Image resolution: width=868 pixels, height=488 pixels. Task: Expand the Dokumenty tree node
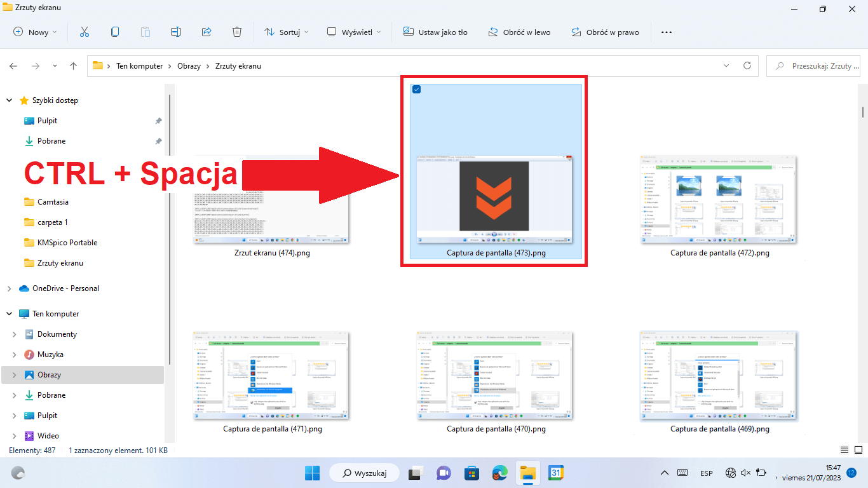click(15, 334)
